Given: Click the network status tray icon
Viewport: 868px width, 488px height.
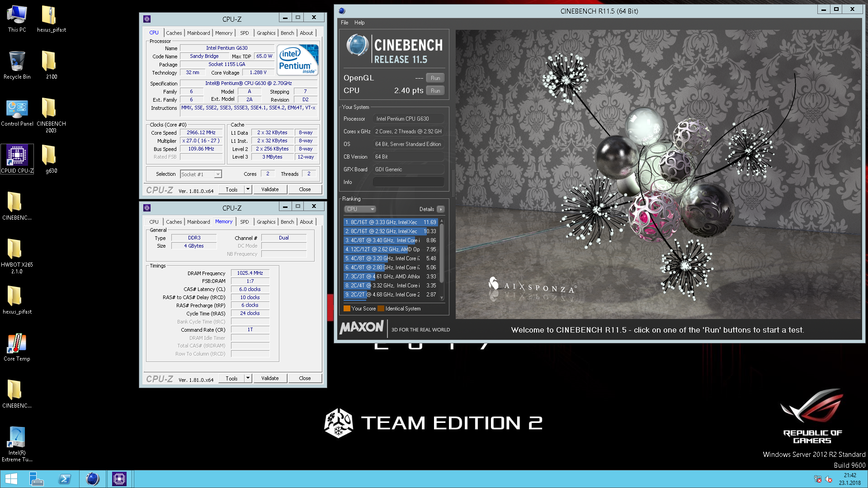Looking at the screenshot, I should 818,479.
